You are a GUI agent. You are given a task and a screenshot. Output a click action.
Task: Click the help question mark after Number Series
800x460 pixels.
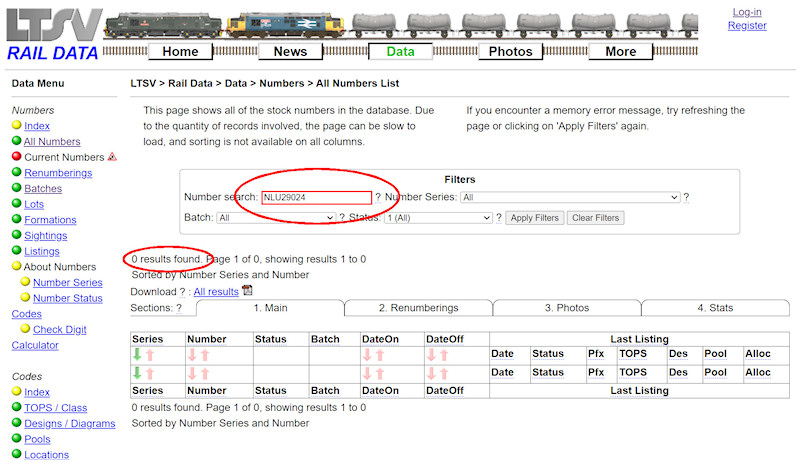click(686, 198)
